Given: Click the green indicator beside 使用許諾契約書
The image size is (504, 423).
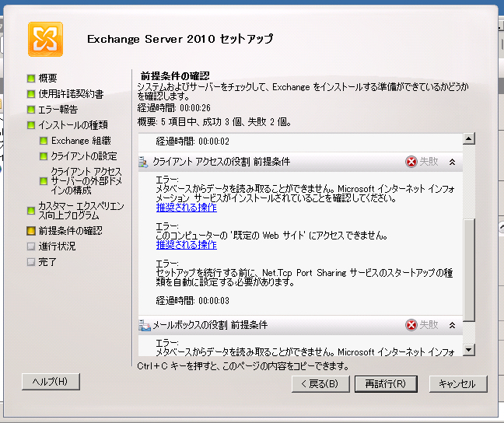Looking at the screenshot, I should point(31,94).
